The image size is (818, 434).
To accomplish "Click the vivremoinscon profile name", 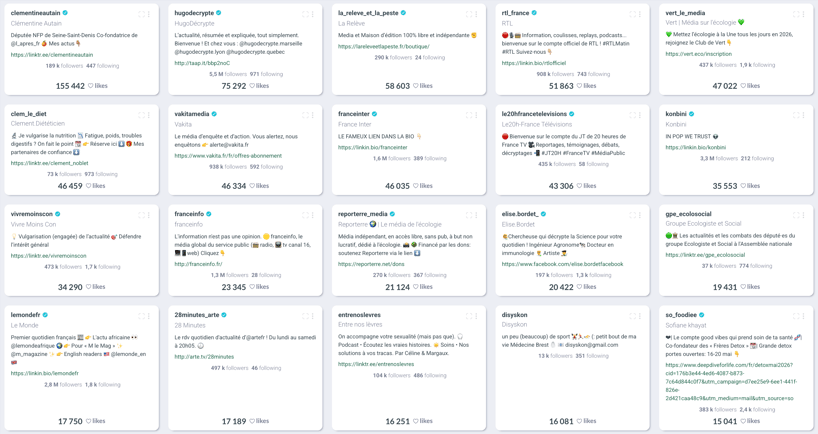I will 32,214.
